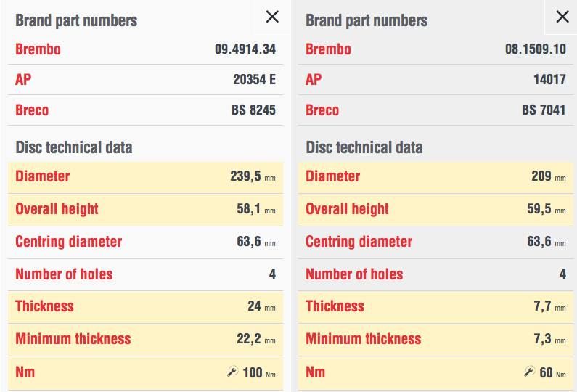Viewport: 577px width, 392px height.
Task: Open Breco part BS 7041
Action: tap(544, 110)
